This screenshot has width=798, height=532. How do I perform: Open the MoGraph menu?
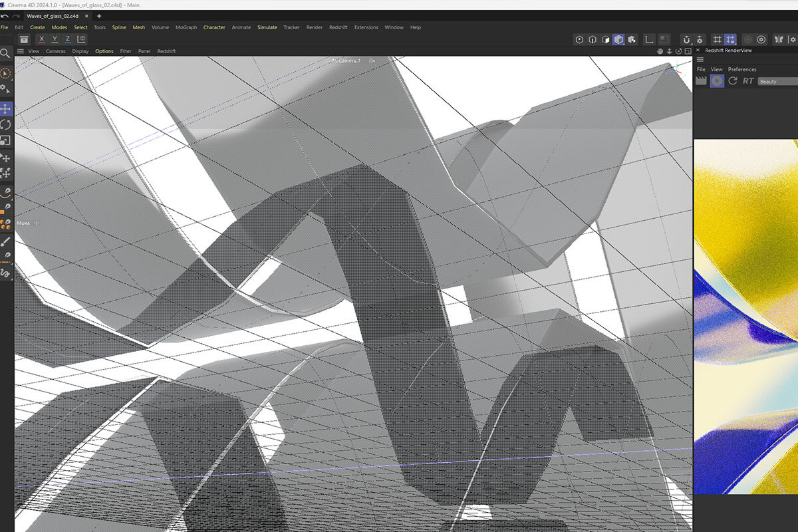click(186, 27)
